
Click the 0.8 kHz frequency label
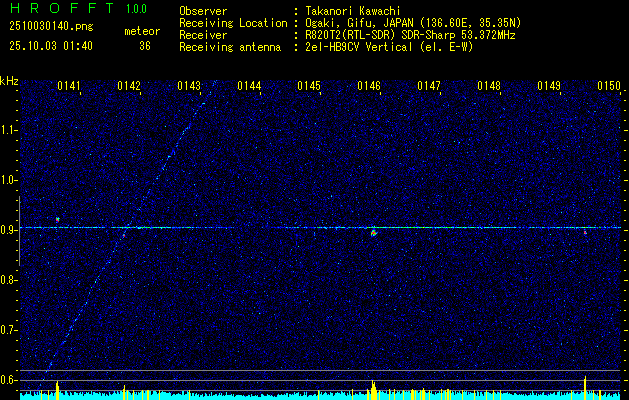(9, 280)
